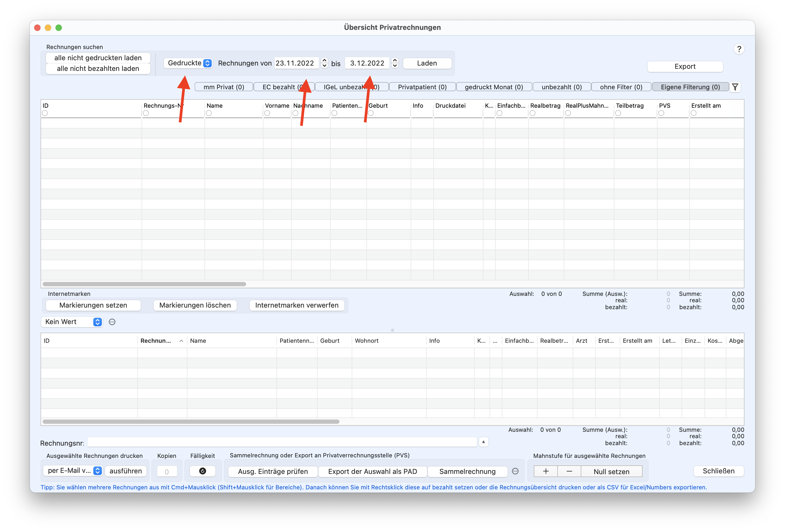Click the triangle button beside Rechnungsnr field

(x=483, y=442)
